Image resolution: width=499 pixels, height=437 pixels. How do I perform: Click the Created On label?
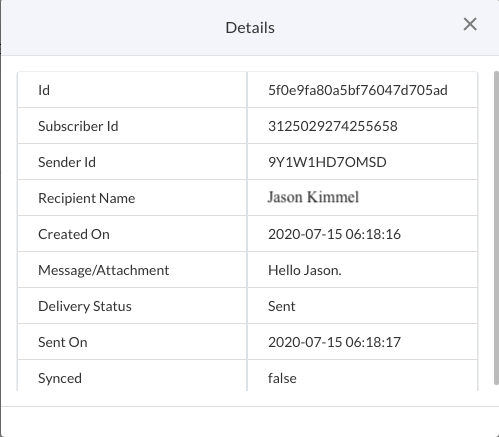74,234
